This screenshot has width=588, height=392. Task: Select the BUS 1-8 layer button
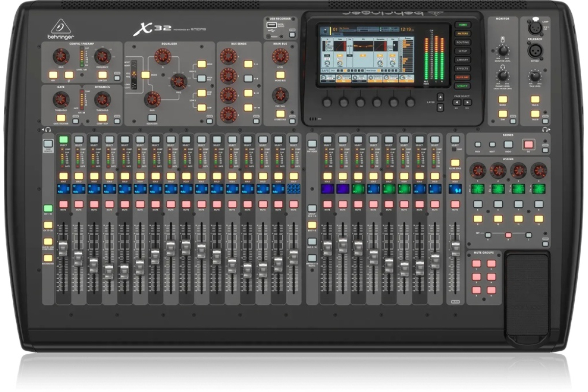point(312,225)
